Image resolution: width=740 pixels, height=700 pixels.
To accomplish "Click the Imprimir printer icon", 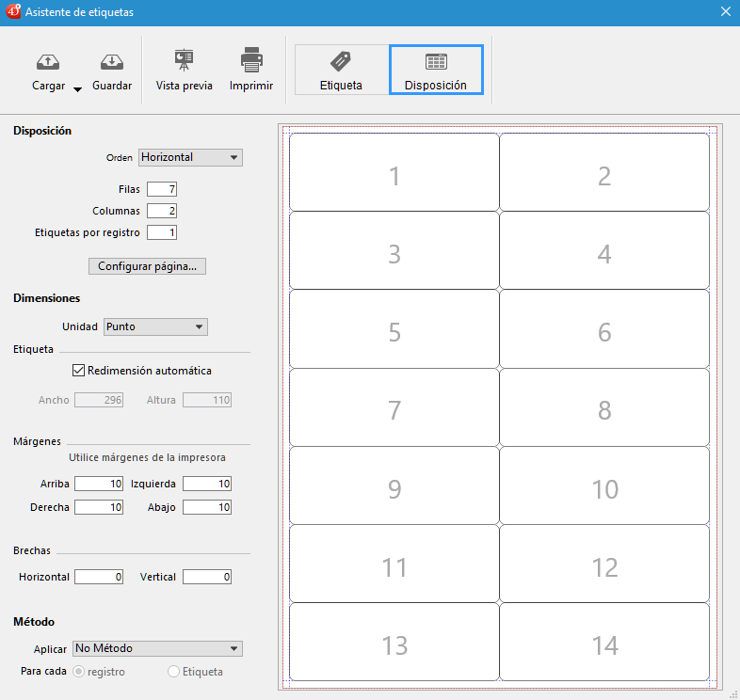I will pos(251,61).
